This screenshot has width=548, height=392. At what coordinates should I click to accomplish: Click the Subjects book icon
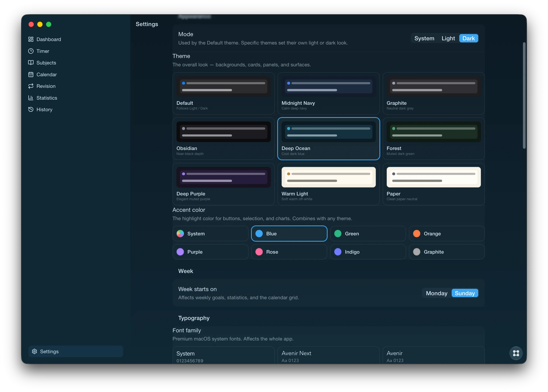coord(31,63)
